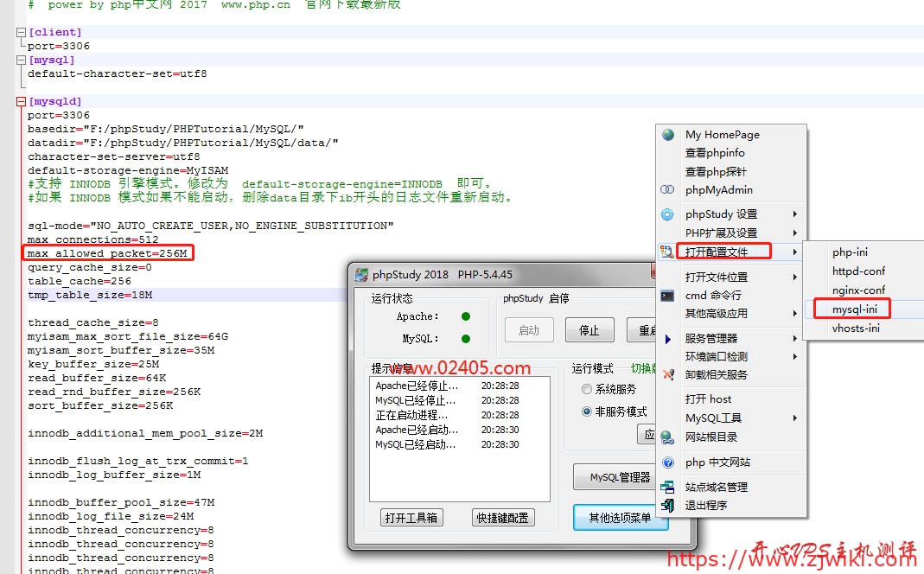
Task: Select the 系统服务 radio button
Action: (x=586, y=388)
